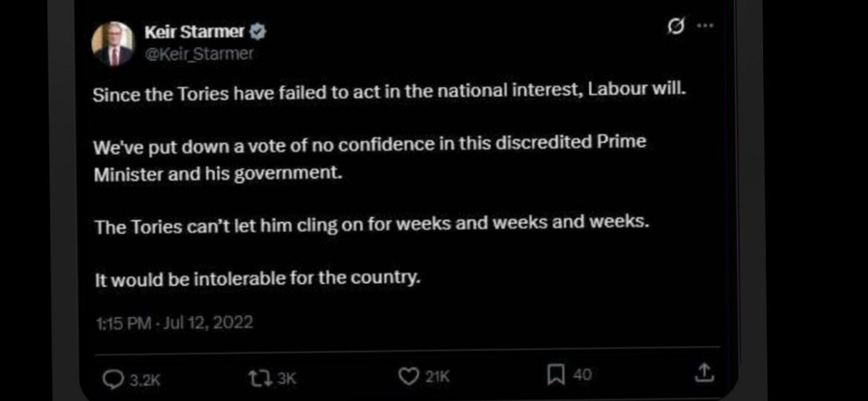Open the three-dot more options menu

pyautogui.click(x=704, y=25)
